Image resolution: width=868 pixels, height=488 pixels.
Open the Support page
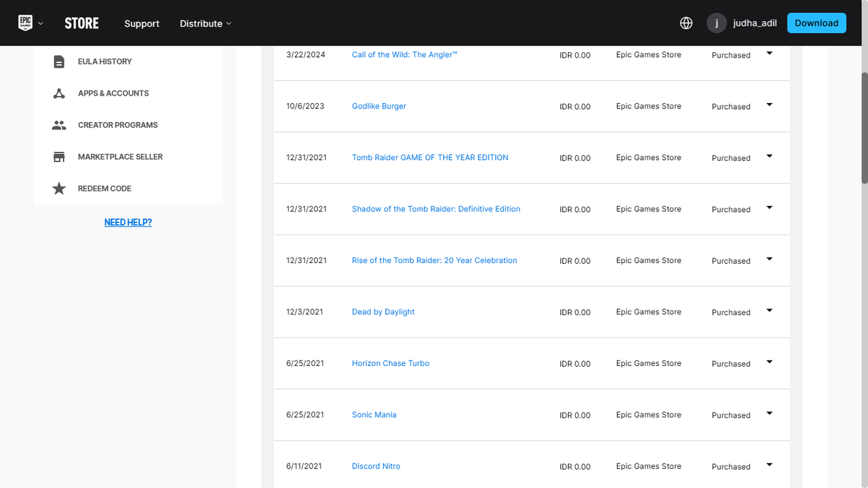coord(142,23)
